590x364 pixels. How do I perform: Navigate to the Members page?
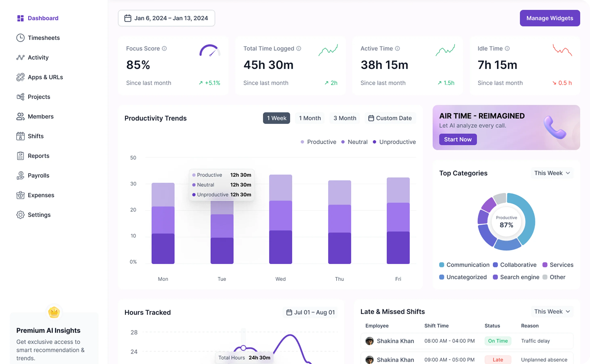(35, 116)
